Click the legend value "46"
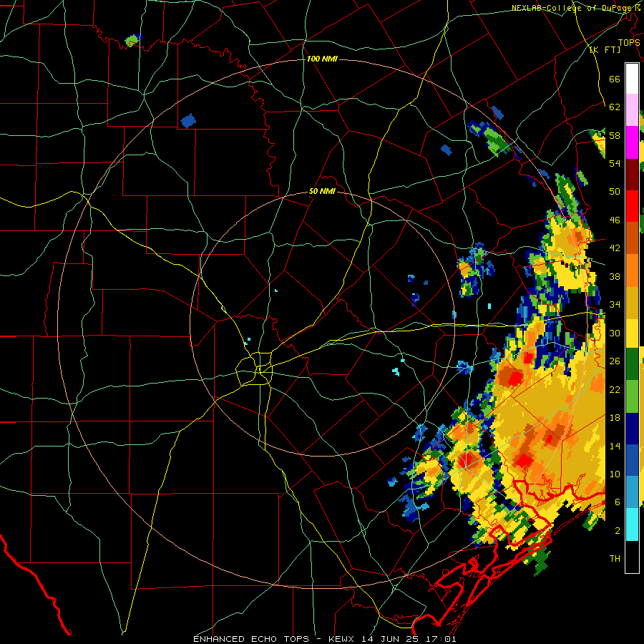 [615, 220]
